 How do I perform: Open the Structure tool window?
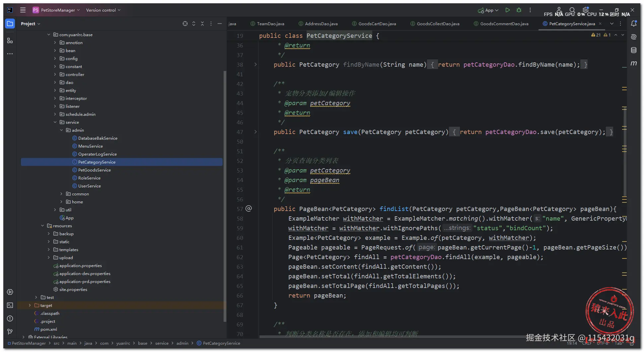(10, 40)
